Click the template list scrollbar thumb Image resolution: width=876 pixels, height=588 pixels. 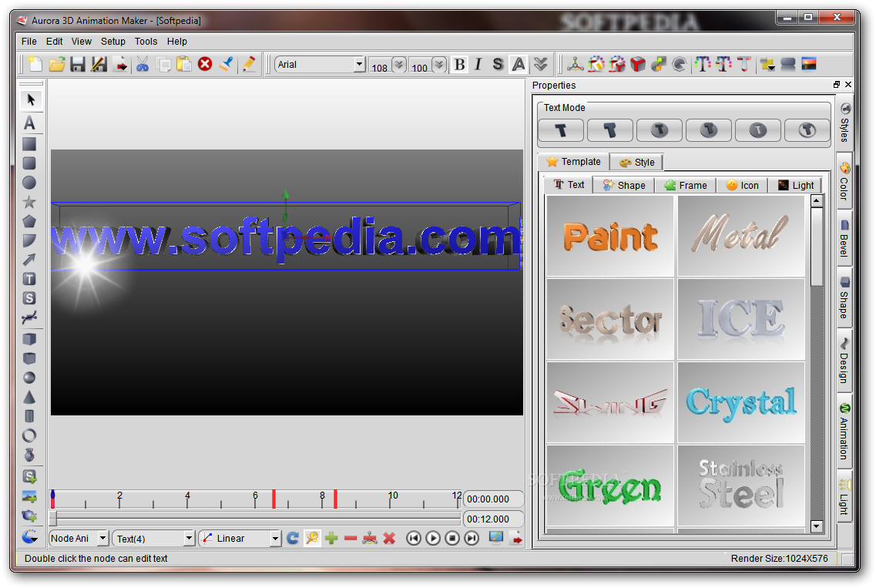point(817,247)
